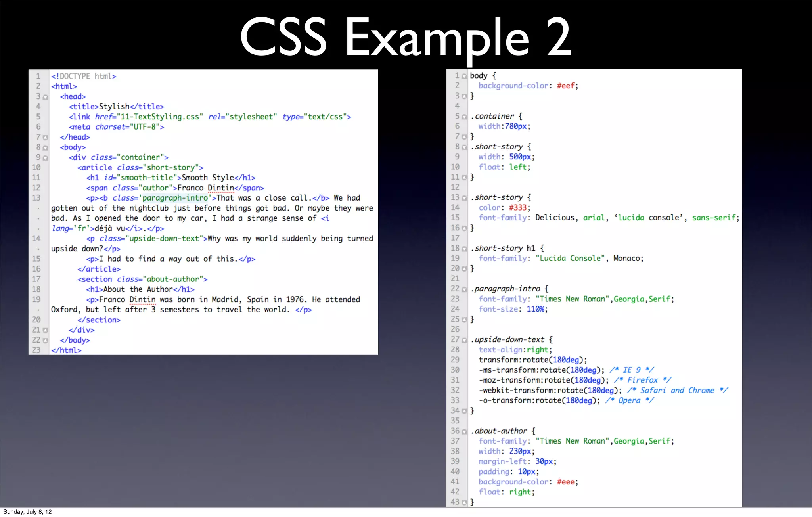Toggle the closing brace fold marker on CSS line 16
This screenshot has width=812, height=517.
pyautogui.click(x=464, y=228)
